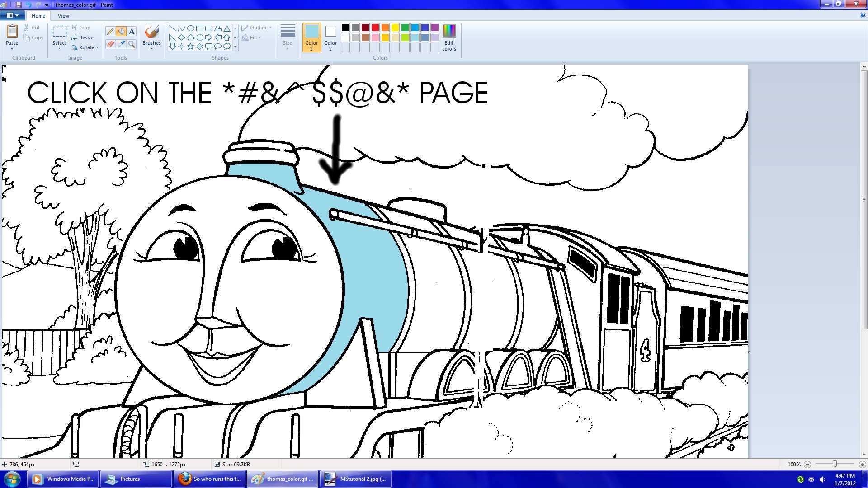Viewport: 868px width, 488px height.
Task: Open the Size thickness dropdown
Action: point(288,36)
